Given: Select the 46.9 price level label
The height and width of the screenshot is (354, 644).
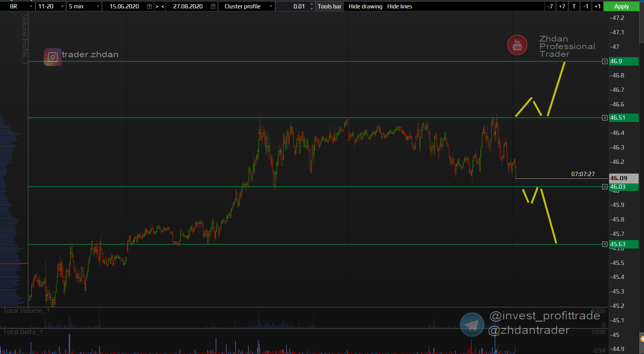Looking at the screenshot, I should pos(623,61).
